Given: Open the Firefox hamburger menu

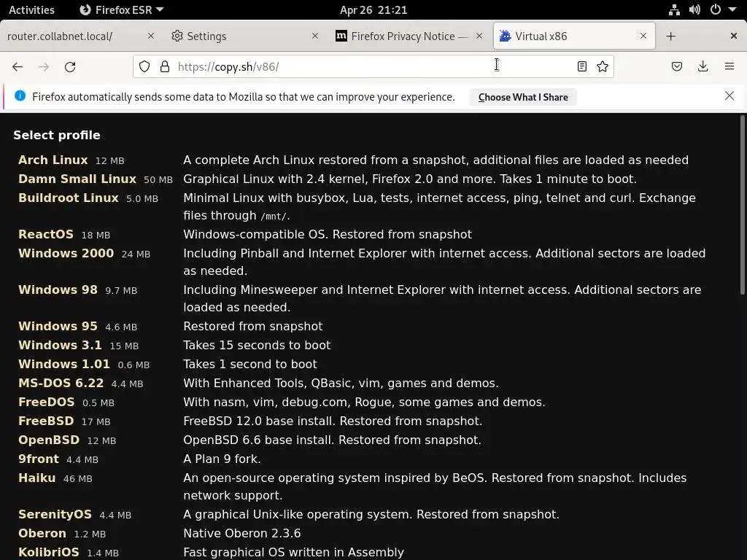Looking at the screenshot, I should (729, 66).
